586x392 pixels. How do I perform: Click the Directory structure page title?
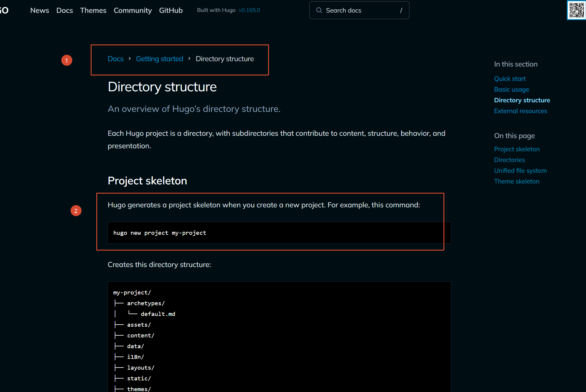[x=162, y=87]
